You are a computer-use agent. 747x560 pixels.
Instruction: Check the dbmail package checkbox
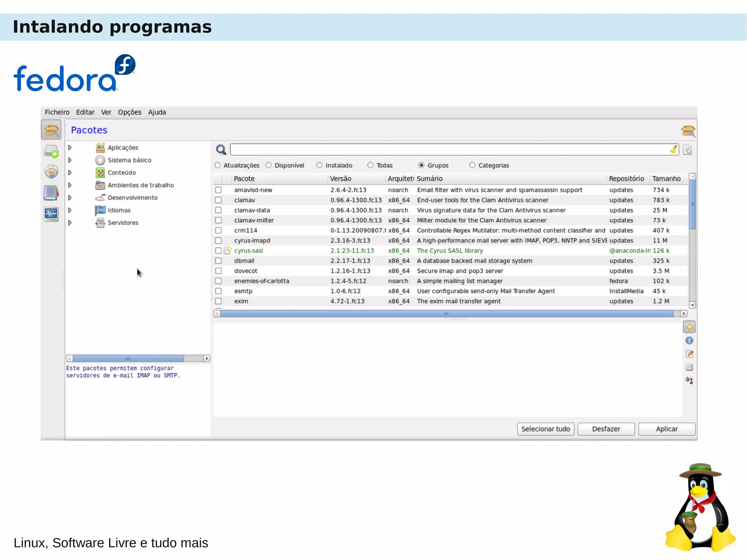tap(218, 261)
